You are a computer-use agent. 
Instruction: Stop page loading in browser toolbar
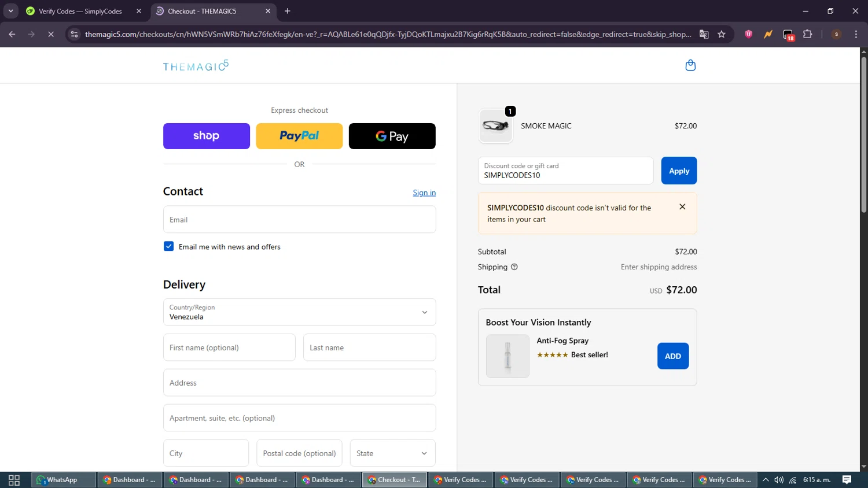51,34
